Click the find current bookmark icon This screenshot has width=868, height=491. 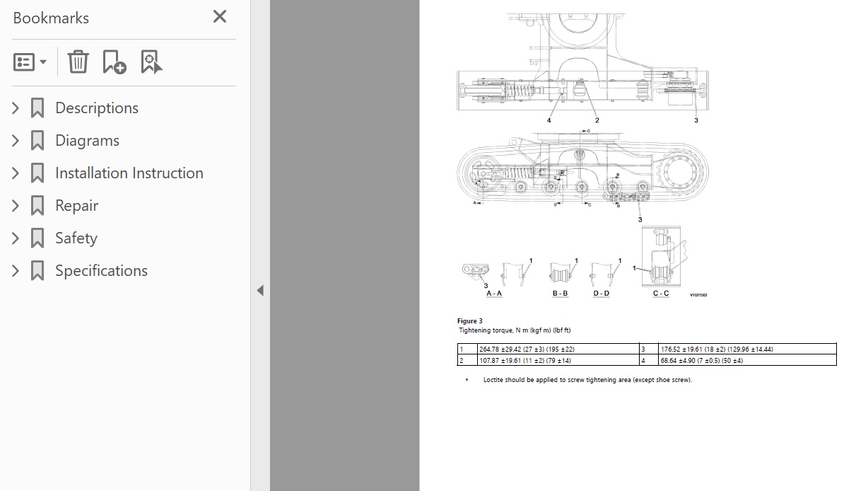click(x=151, y=62)
